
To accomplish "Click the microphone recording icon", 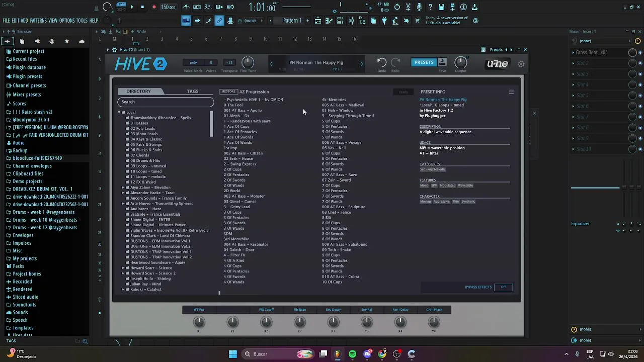I will click(419, 7).
